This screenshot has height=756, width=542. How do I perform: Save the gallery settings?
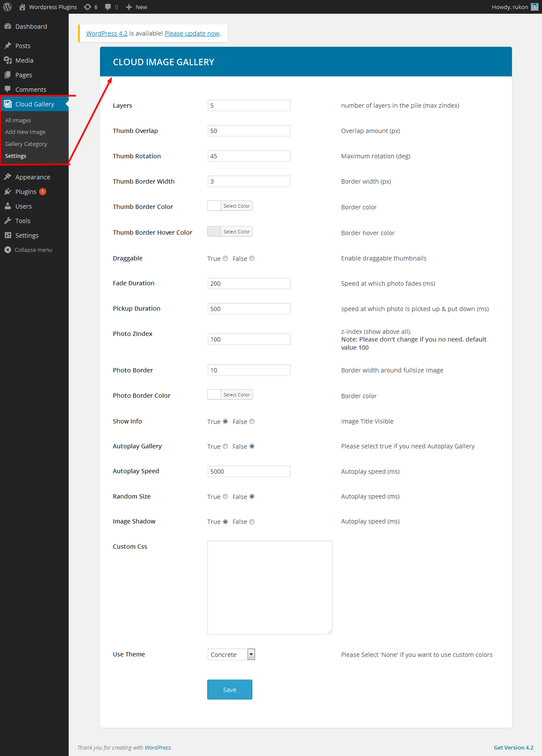[230, 689]
